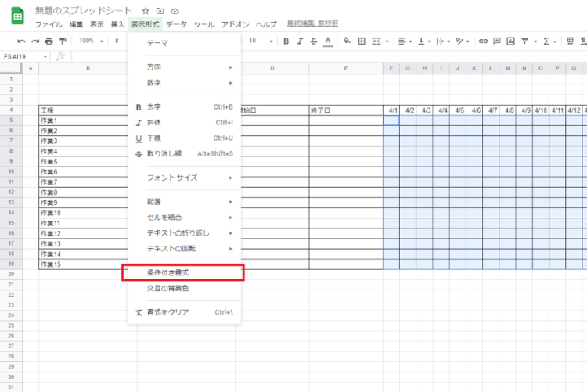
Task: Open the Google Sheets home icon
Action: (16, 16)
